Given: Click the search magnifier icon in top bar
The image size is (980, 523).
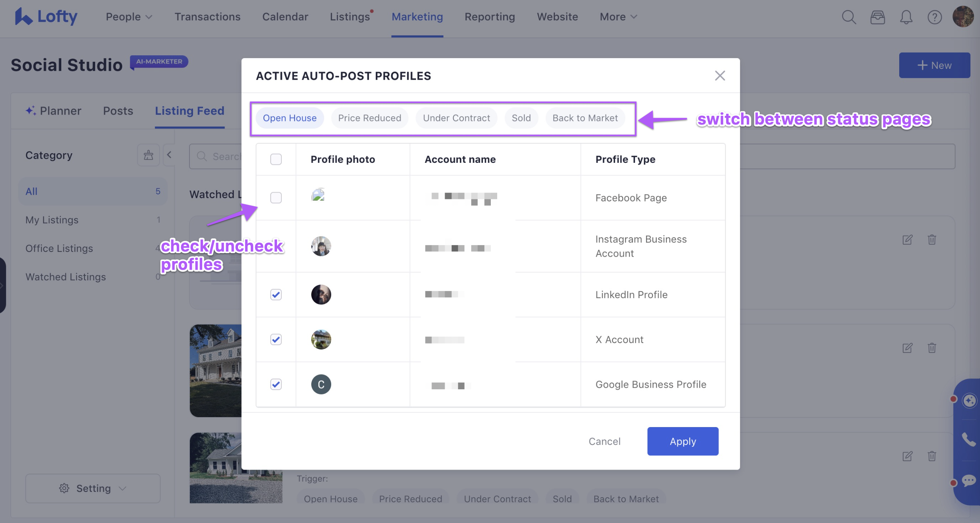Looking at the screenshot, I should (x=848, y=17).
